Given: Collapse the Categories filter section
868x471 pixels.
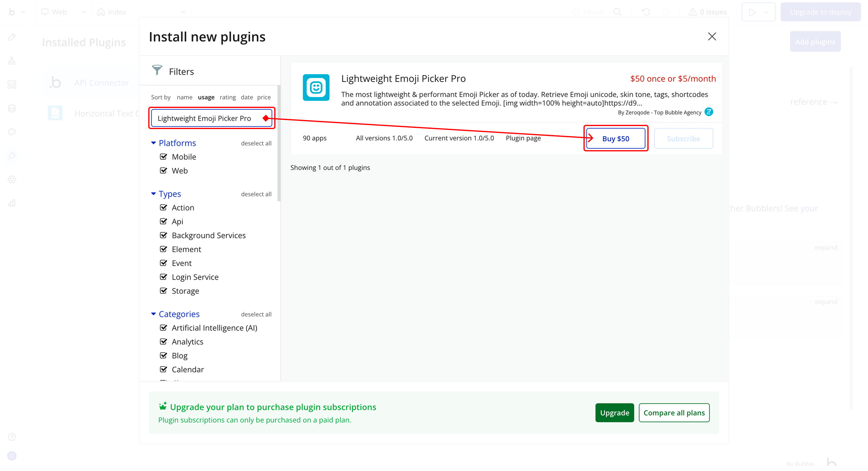Looking at the screenshot, I should click(153, 314).
